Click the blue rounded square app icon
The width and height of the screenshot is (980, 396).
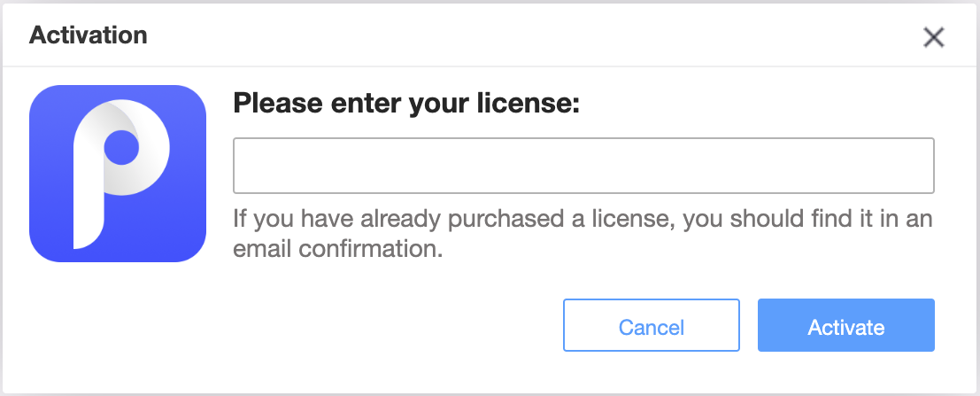pos(118,174)
